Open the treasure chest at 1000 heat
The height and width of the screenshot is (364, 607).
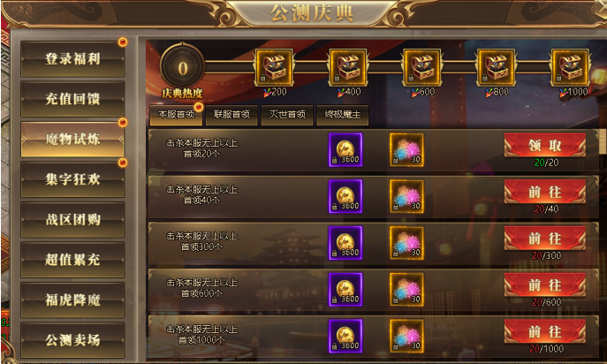coord(570,67)
